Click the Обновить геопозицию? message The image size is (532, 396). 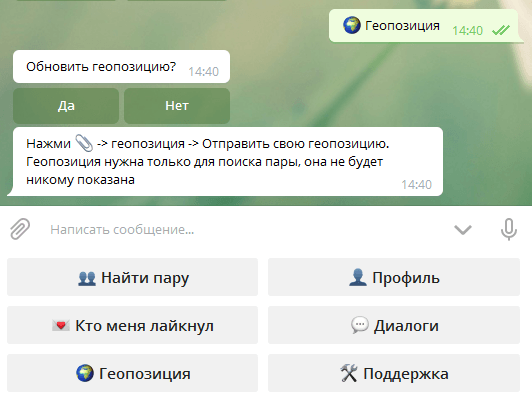[x=121, y=67]
